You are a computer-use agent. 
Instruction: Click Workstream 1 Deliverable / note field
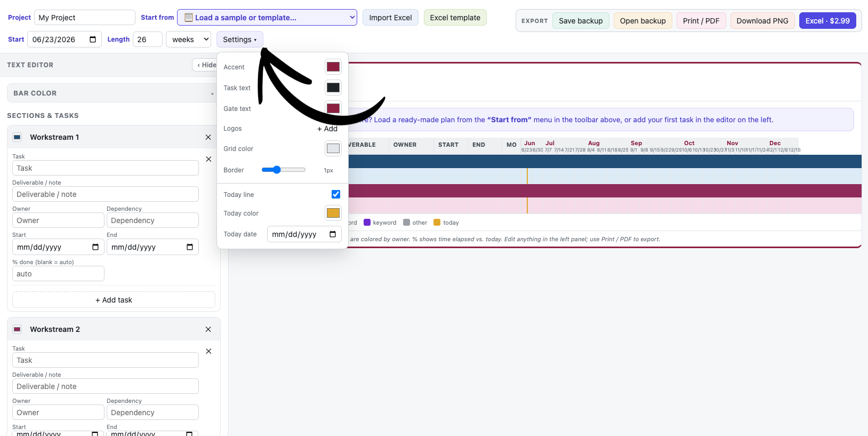[x=106, y=194]
